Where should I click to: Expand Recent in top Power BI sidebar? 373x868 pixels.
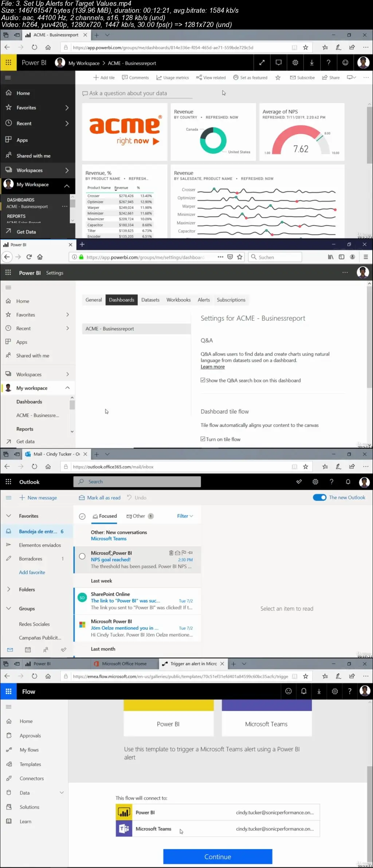pyautogui.click(x=67, y=124)
